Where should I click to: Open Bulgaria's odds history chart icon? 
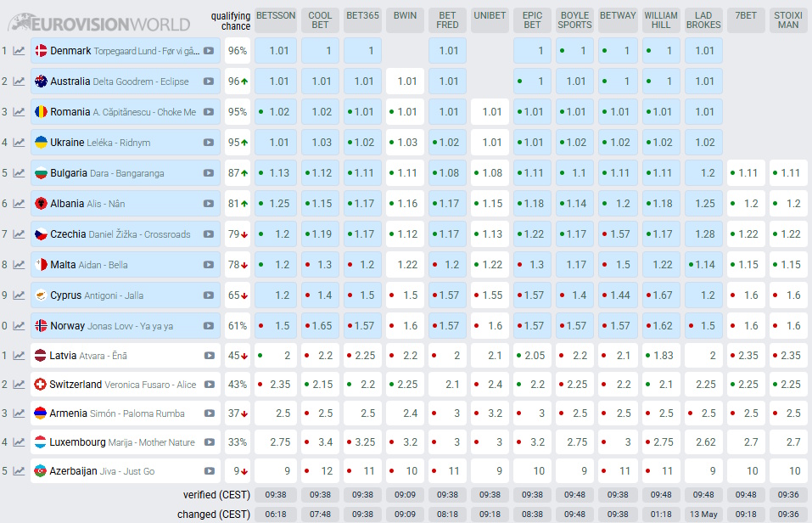point(19,173)
